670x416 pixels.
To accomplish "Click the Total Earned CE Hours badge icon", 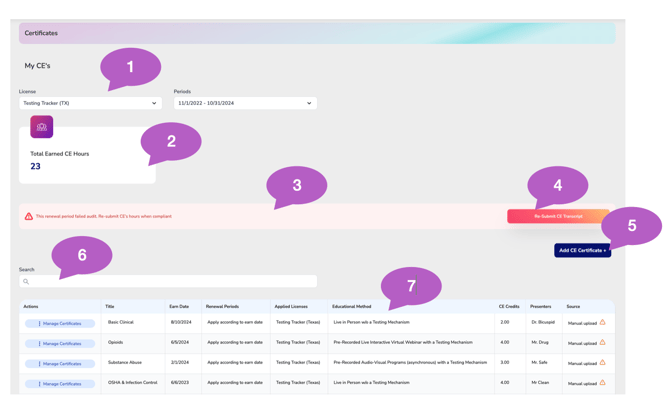I will point(41,126).
